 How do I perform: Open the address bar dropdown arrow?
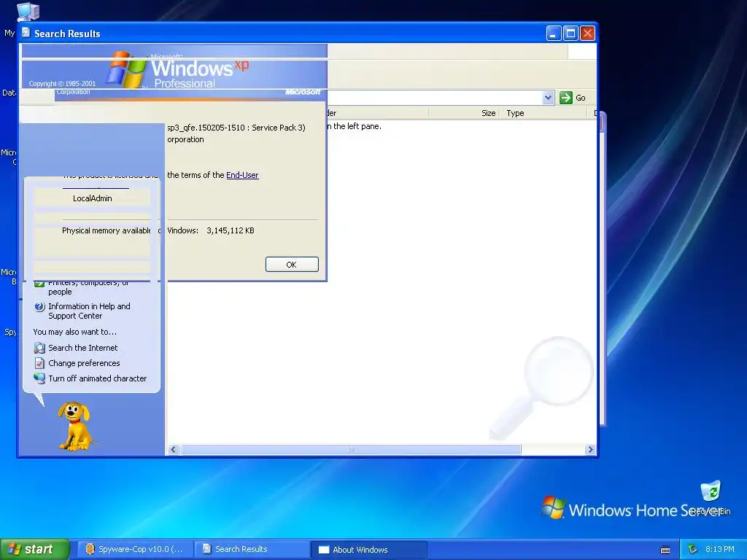pos(548,98)
